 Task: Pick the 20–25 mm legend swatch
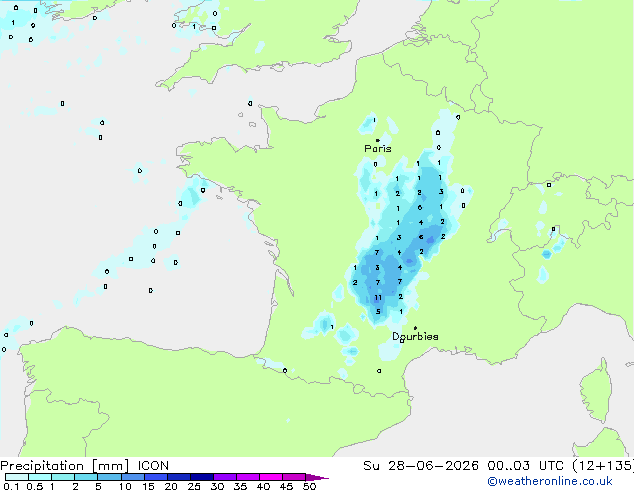click(x=179, y=477)
